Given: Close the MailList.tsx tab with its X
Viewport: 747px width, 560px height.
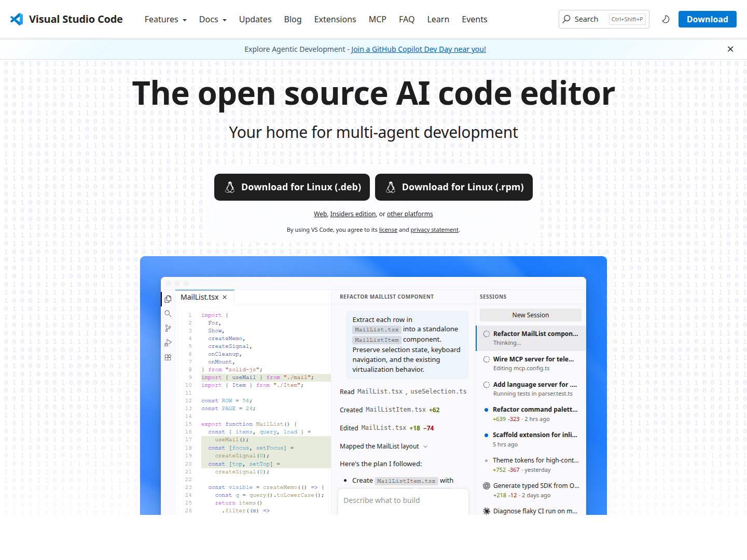Looking at the screenshot, I should [225, 297].
